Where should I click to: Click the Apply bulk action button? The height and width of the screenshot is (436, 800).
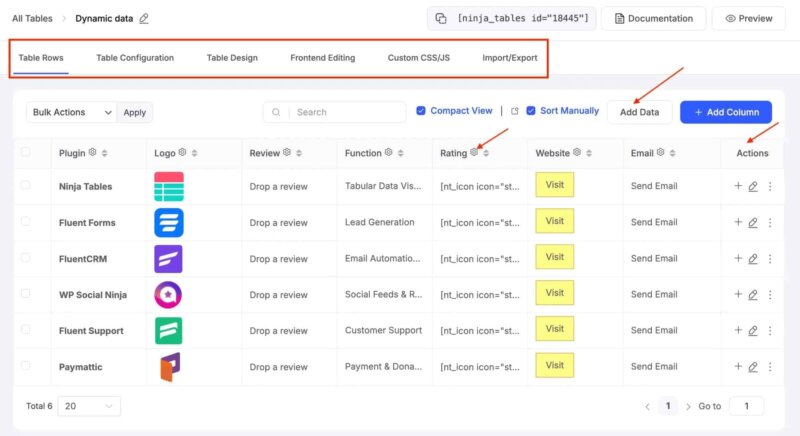(x=135, y=112)
